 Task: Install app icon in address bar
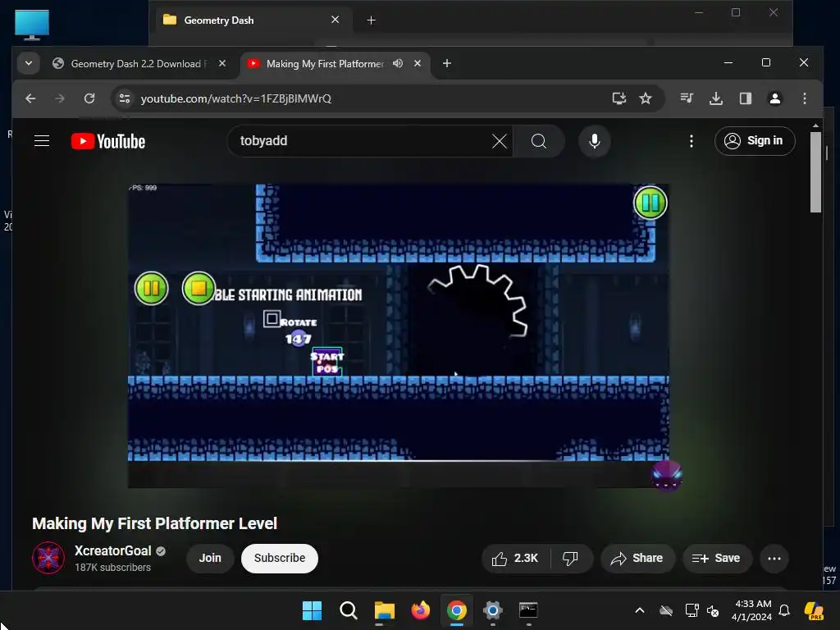[x=619, y=98]
